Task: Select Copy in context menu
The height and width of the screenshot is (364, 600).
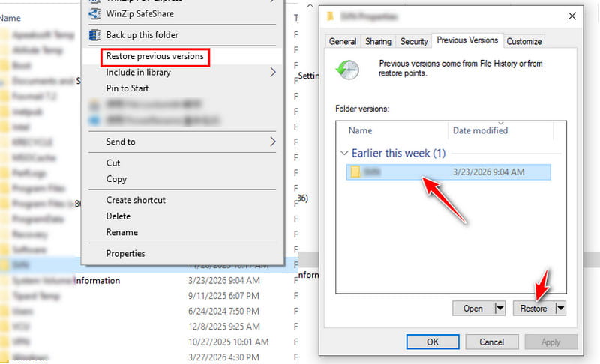Action: tap(116, 179)
